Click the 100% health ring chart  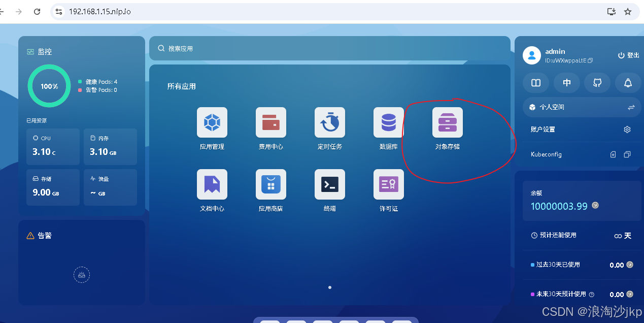49,86
